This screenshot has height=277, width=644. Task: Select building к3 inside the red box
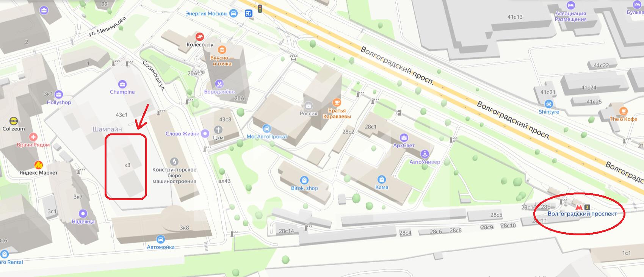point(127,165)
